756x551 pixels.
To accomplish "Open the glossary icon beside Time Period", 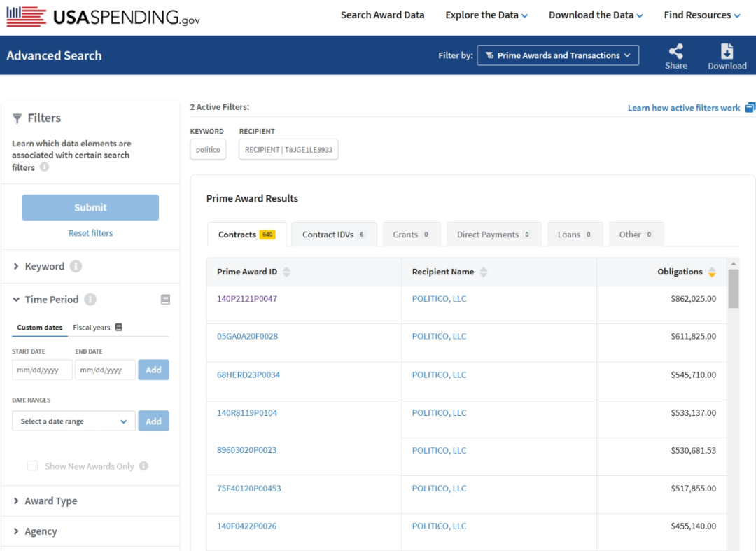I will click(x=165, y=300).
